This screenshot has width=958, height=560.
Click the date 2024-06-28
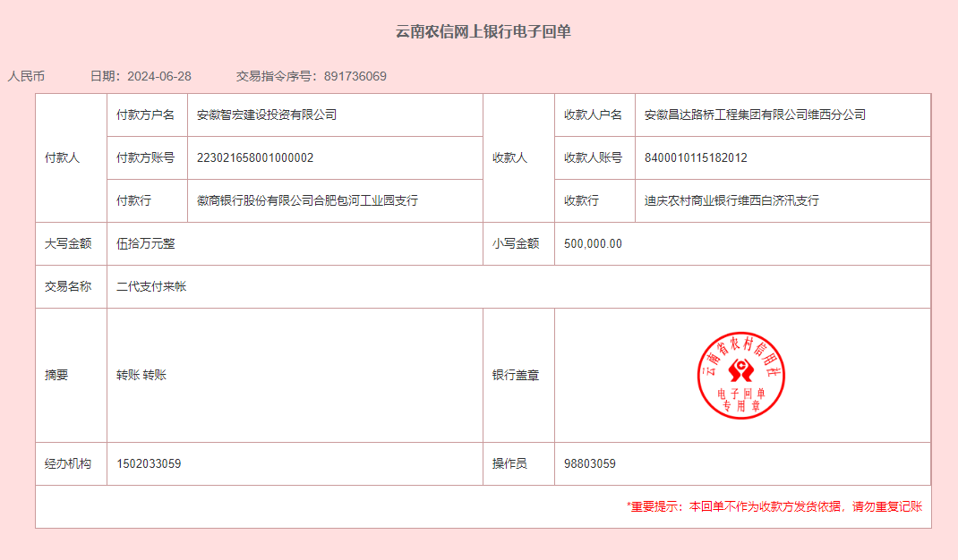(159, 76)
